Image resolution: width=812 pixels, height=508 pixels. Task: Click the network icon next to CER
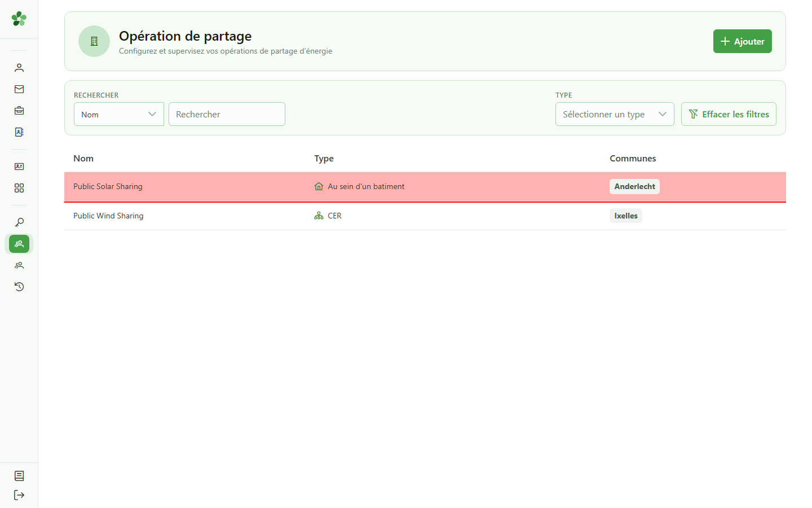pos(319,216)
